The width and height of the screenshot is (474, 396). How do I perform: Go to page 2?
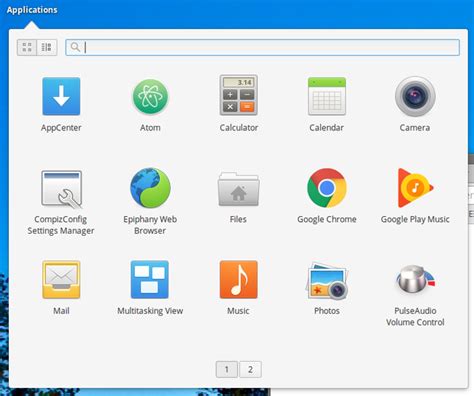click(250, 369)
